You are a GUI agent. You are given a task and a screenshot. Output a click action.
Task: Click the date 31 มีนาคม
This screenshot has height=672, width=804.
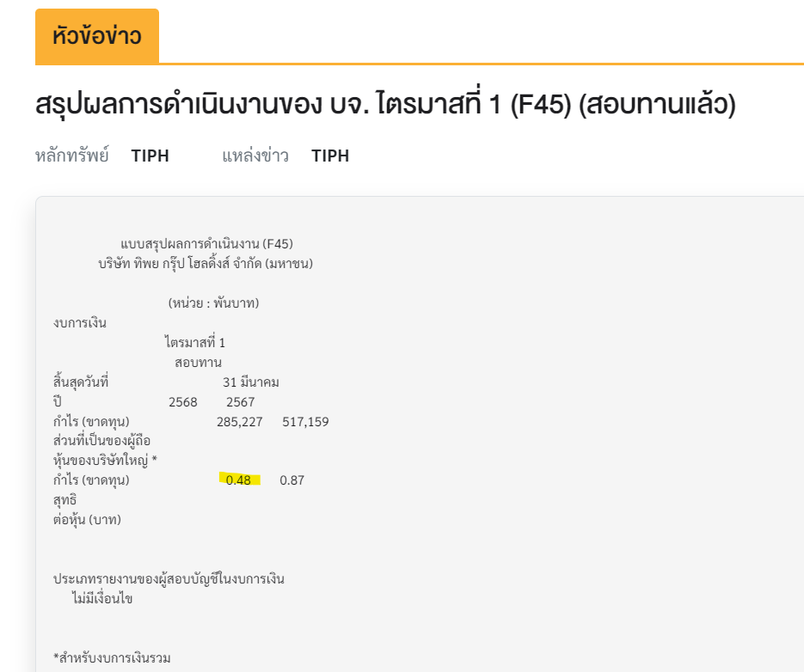point(251,382)
